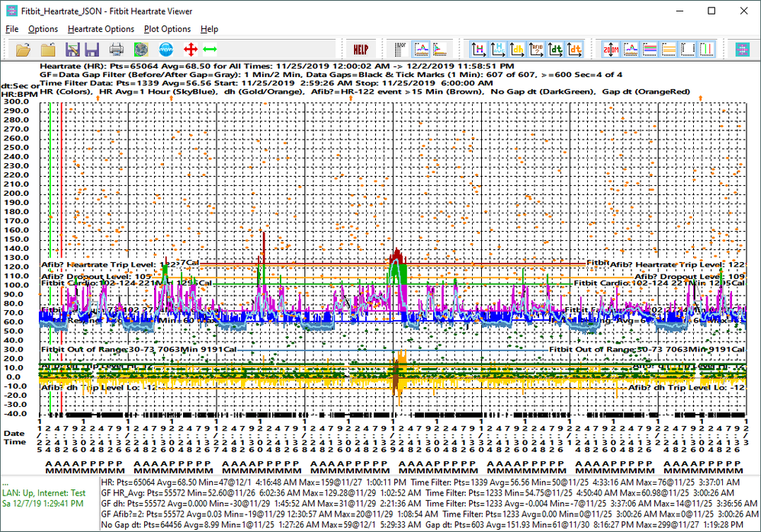Toggle the dark green dt series button
This screenshot has height=532, width=761.
point(555,50)
